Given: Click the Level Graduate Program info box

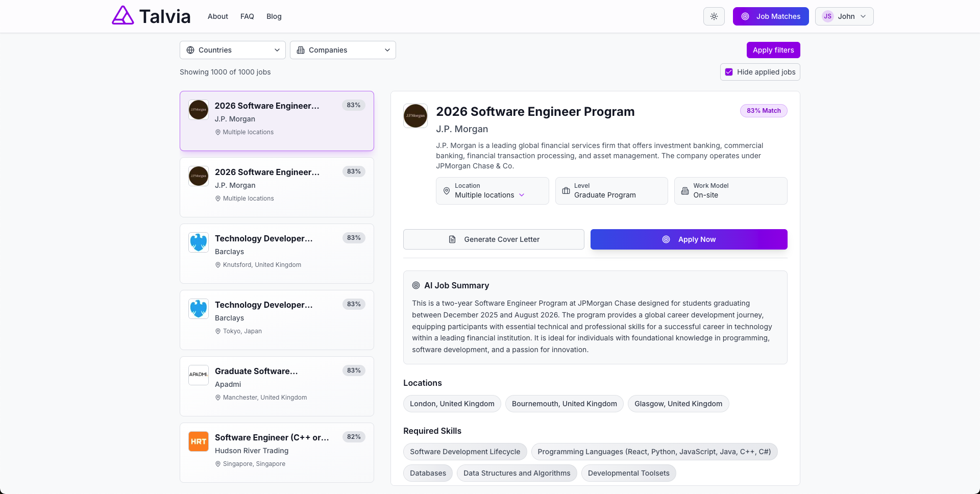Looking at the screenshot, I should [611, 191].
